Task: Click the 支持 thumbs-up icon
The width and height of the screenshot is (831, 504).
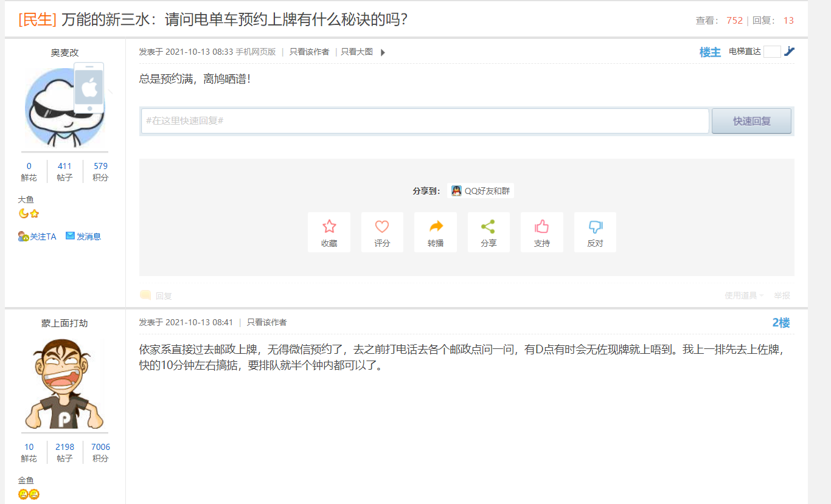Action: [x=541, y=227]
